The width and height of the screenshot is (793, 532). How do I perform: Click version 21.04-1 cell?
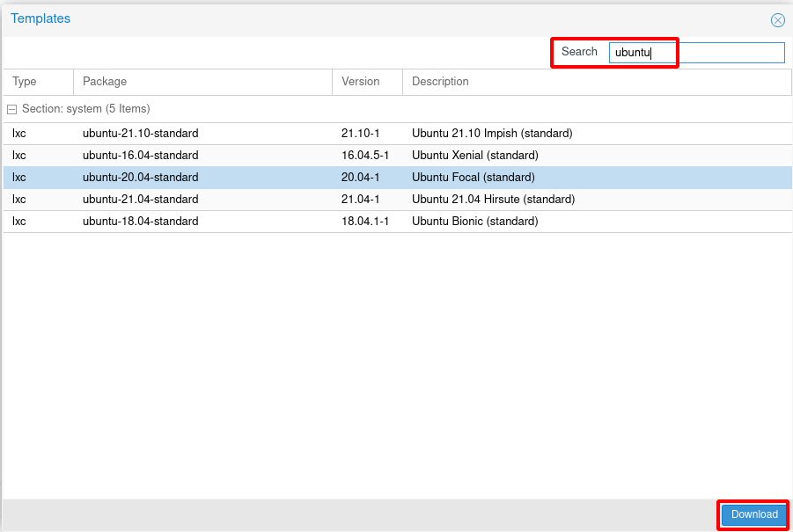tap(359, 200)
